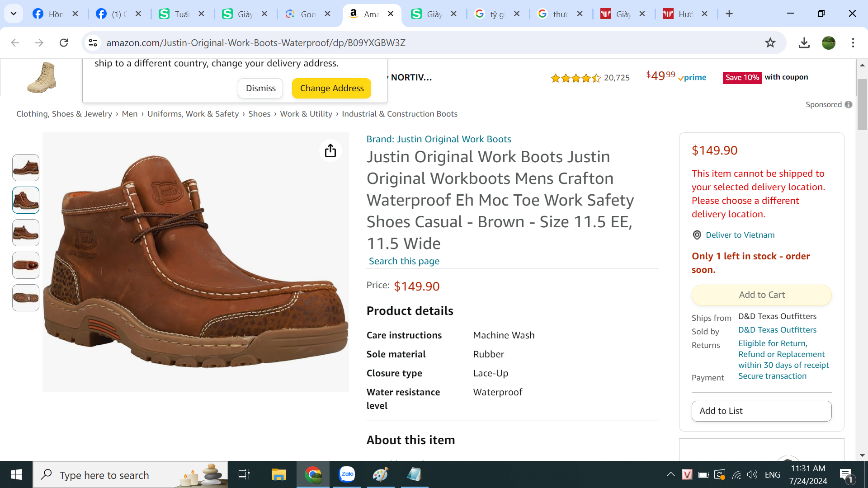
Task: Select the boot sole thumbnail image
Action: [x=26, y=298]
